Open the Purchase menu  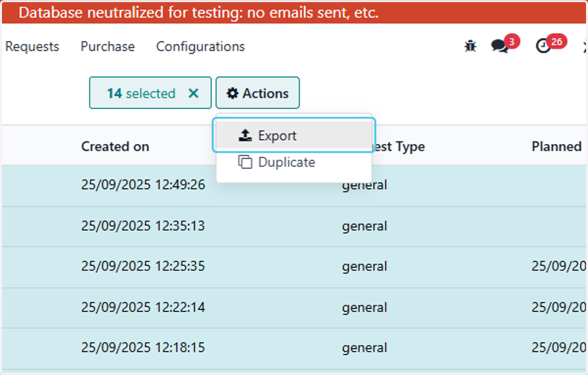pos(108,47)
